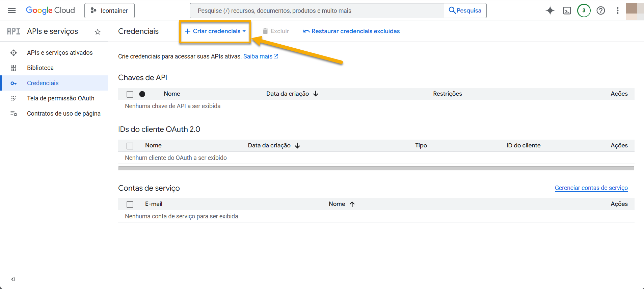The image size is (644, 289).
Task: Click the Tipo column header
Action: 421,145
